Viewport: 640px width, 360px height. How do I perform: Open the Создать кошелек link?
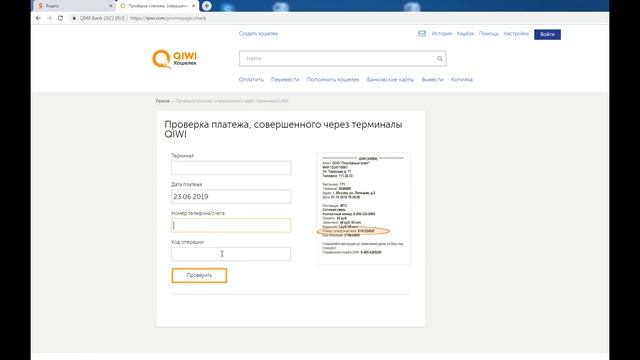[258, 33]
